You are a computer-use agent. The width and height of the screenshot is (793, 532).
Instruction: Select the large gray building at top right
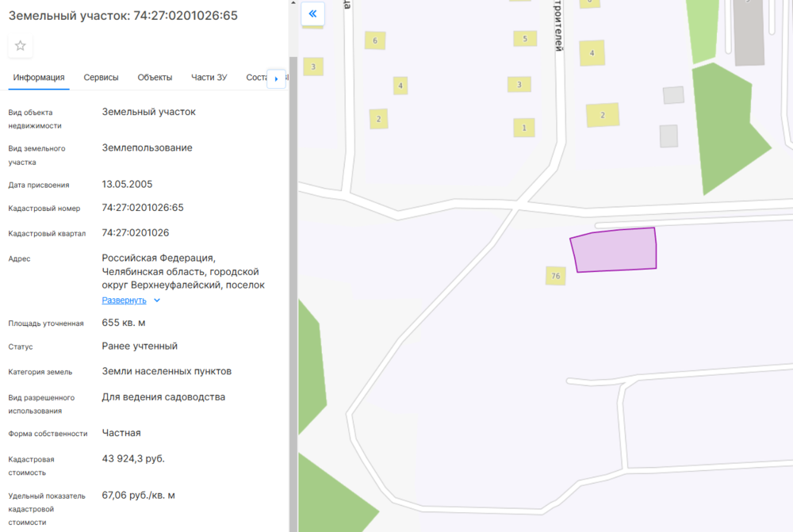point(749,36)
